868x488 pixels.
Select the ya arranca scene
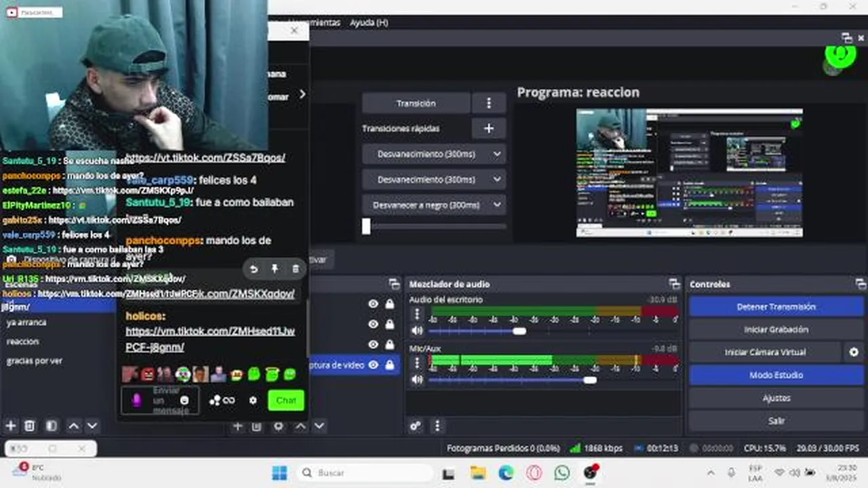26,323
